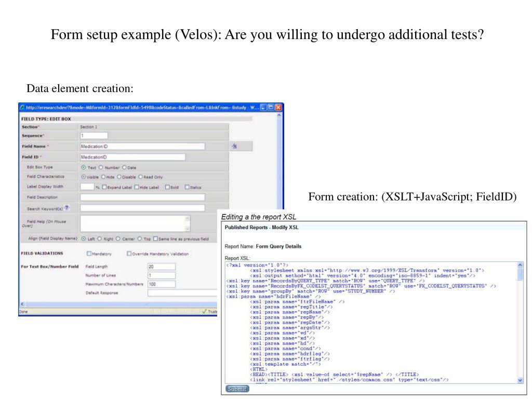The width and height of the screenshot is (532, 399).
Task: Click the Search Keyword(s) input
Action: (x=142, y=208)
